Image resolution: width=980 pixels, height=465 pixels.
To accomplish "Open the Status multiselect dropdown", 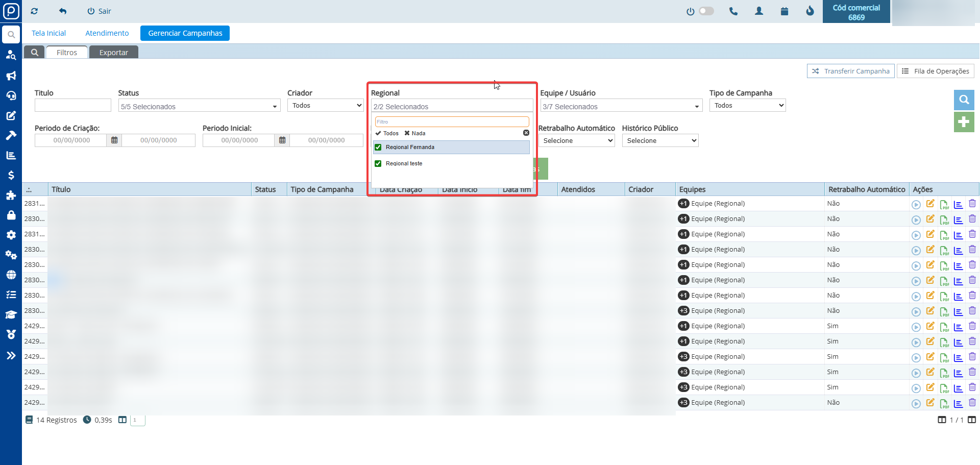I will 199,106.
